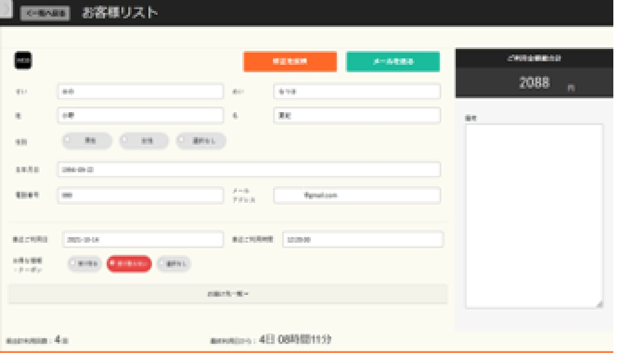Click the last-used time field
644x353 pixels.
(x=362, y=240)
